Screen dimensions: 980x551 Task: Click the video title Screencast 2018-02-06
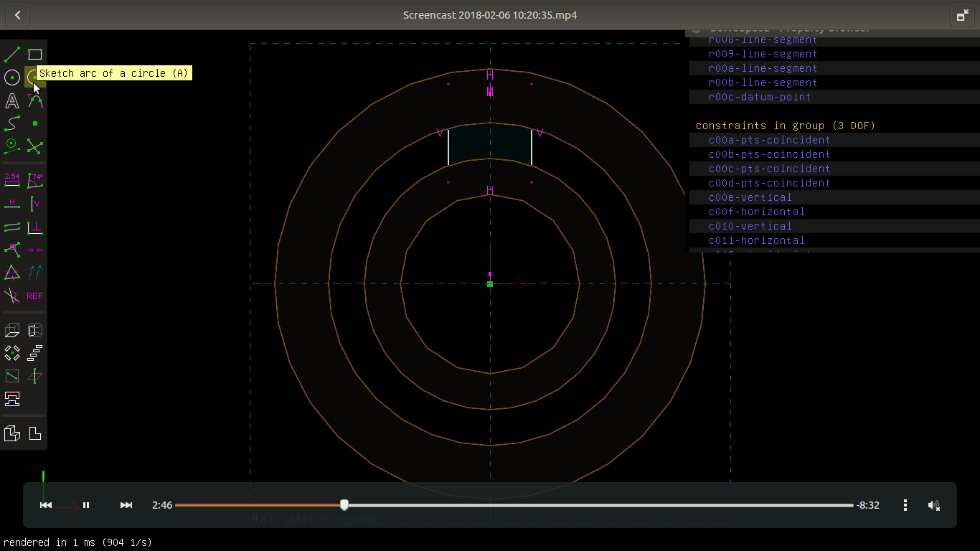point(490,15)
